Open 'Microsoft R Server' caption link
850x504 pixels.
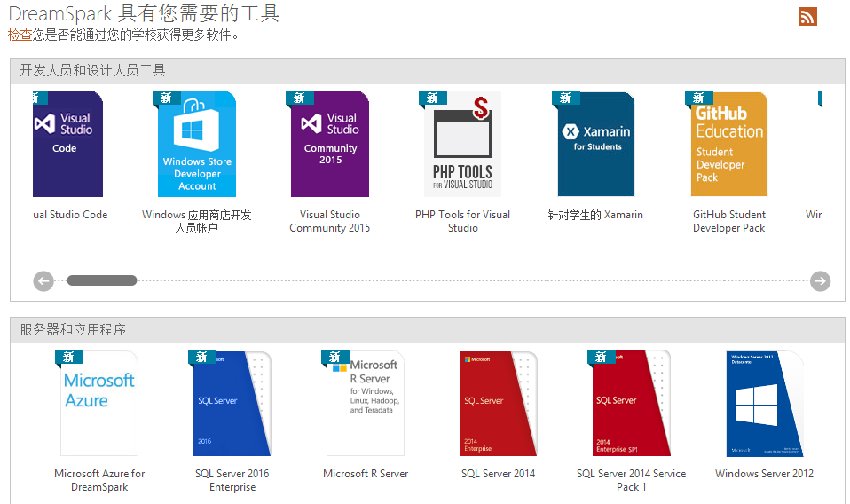[x=366, y=474]
